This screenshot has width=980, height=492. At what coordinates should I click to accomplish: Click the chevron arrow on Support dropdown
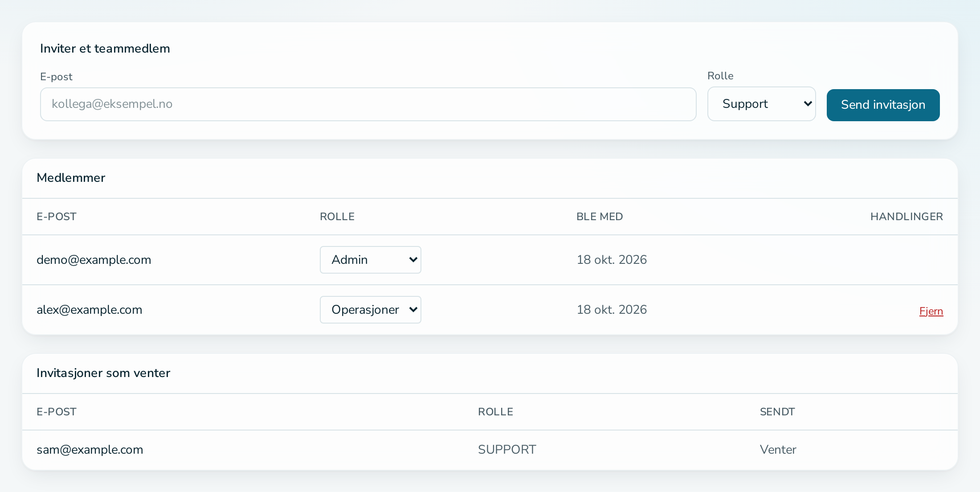pyautogui.click(x=808, y=104)
